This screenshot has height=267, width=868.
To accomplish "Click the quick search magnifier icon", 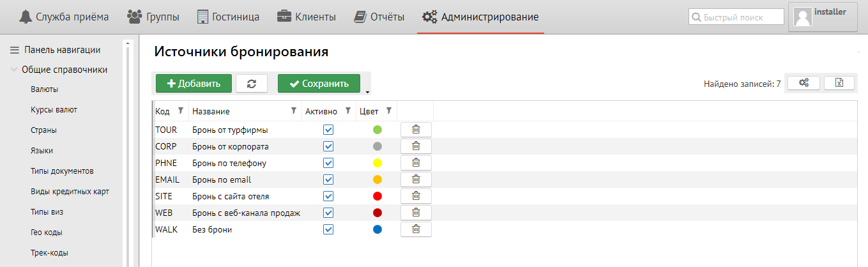I will pos(697,17).
